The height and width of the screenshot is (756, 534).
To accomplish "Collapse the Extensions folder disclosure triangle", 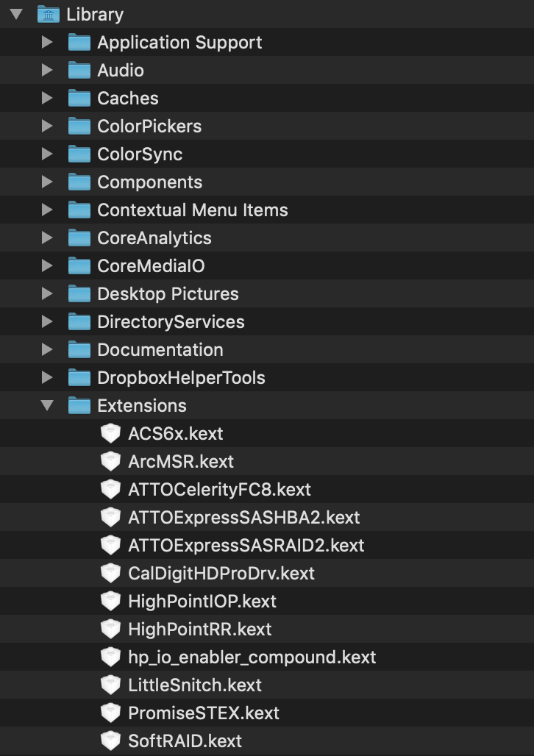I will tap(47, 405).
